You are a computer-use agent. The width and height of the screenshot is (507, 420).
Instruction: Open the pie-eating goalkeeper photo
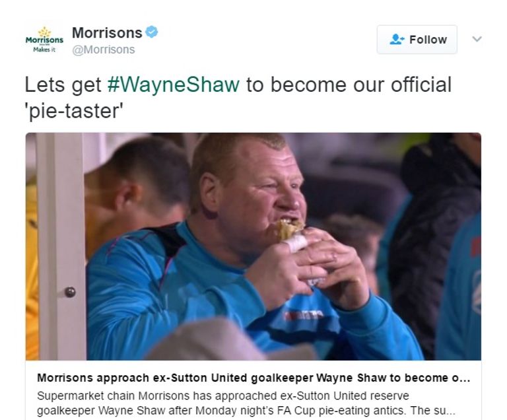pos(253,246)
